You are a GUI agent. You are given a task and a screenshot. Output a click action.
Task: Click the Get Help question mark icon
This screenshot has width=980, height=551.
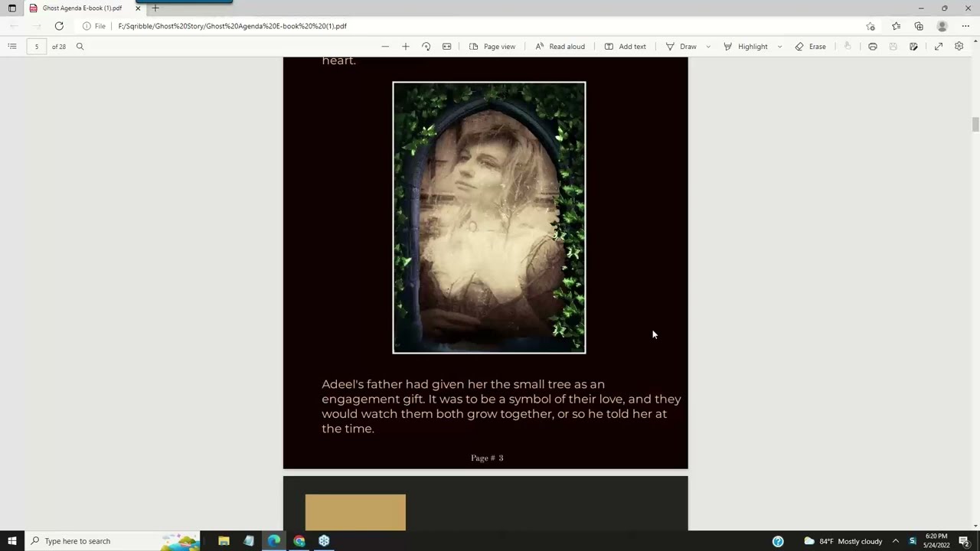point(778,541)
